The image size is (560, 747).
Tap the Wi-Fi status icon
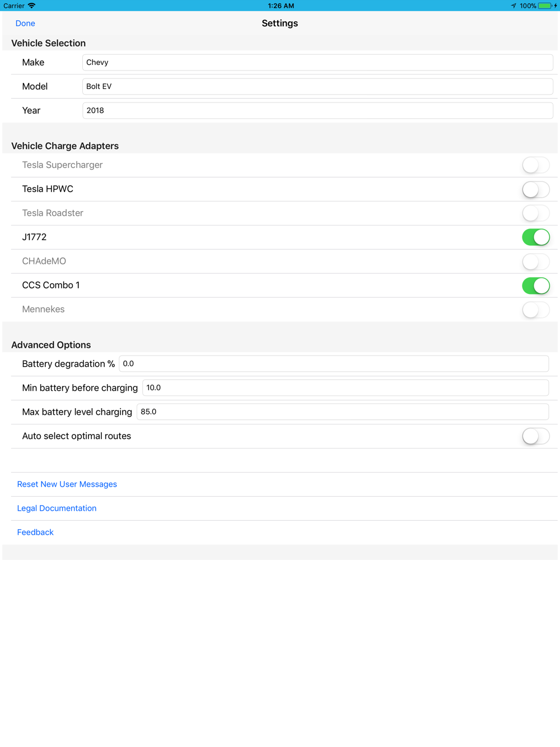coord(32,6)
